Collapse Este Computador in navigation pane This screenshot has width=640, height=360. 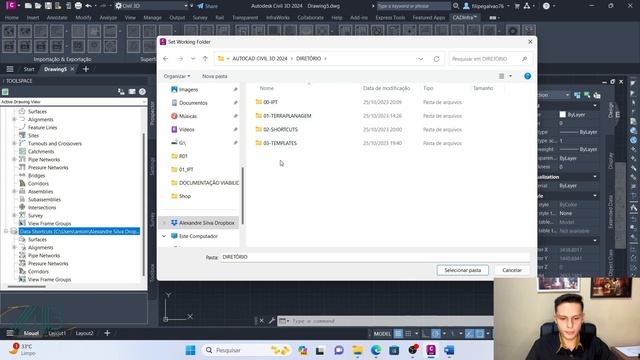tap(164, 236)
